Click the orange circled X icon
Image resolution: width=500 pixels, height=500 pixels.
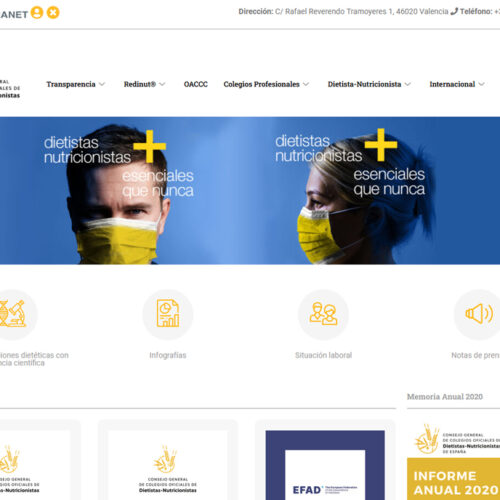[x=53, y=13]
